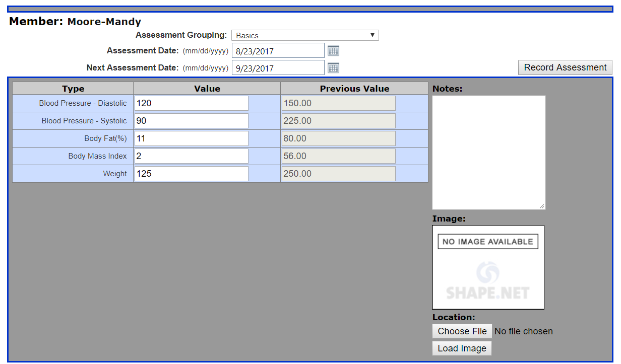Open the Assessment Grouping dropdown

click(304, 35)
